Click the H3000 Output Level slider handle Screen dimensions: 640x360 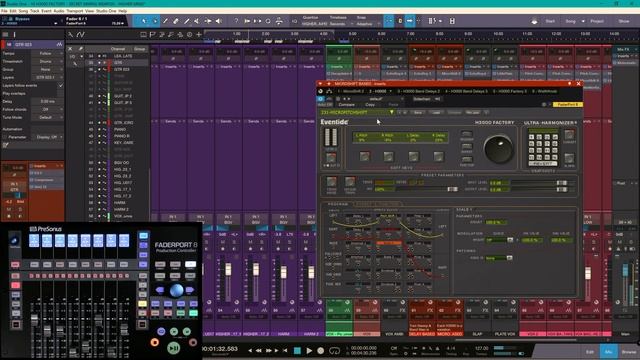[562, 189]
